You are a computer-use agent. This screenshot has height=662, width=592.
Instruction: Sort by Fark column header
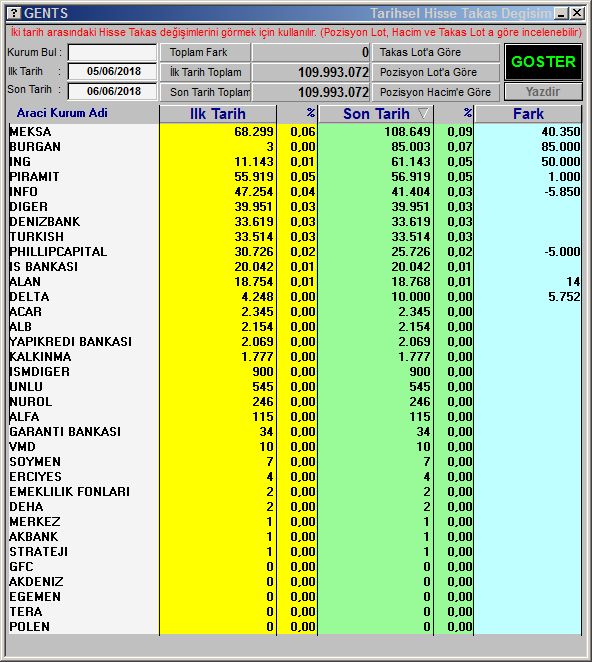point(528,114)
